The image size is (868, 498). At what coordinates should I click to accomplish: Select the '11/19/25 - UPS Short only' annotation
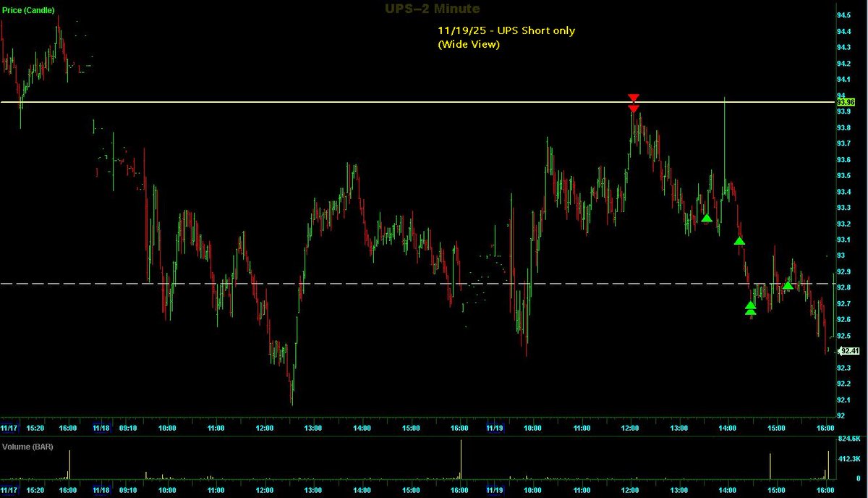[x=506, y=31]
